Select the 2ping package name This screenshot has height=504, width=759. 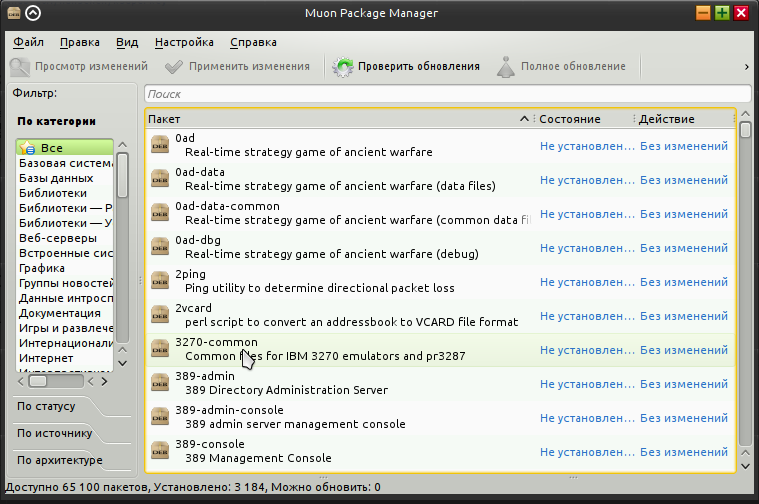(190, 274)
